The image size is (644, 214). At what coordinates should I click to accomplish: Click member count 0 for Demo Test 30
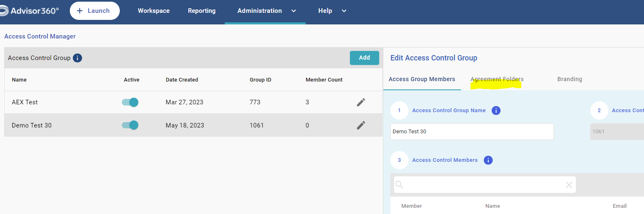pyautogui.click(x=307, y=125)
